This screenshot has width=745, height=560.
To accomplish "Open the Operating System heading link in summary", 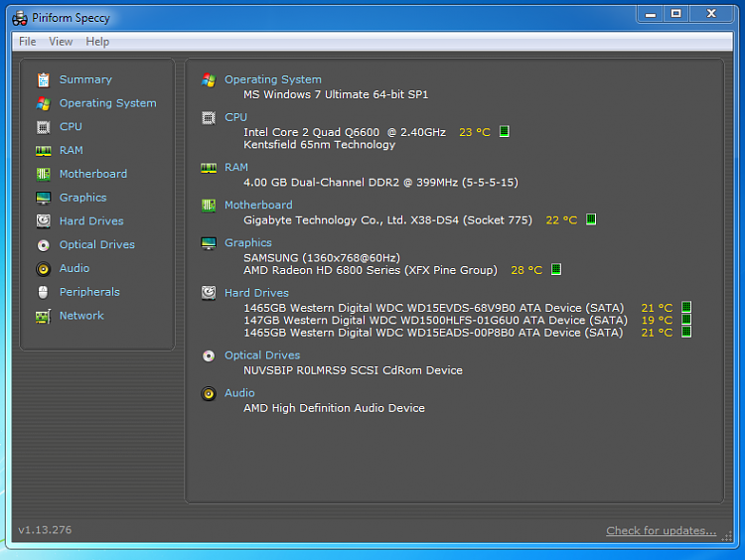I will coord(273,79).
